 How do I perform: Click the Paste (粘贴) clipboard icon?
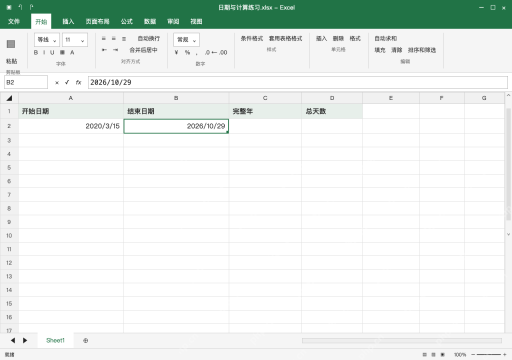[x=11, y=44]
